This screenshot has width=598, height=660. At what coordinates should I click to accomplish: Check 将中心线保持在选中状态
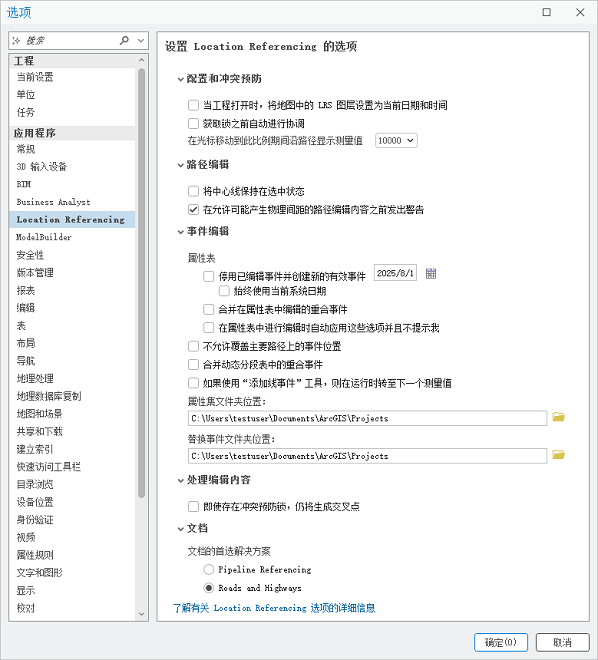(193, 191)
